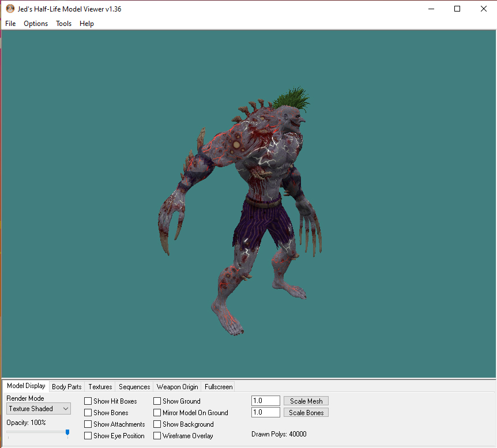Expand the Render Mode dropdown
497x448 pixels.
[39, 409]
